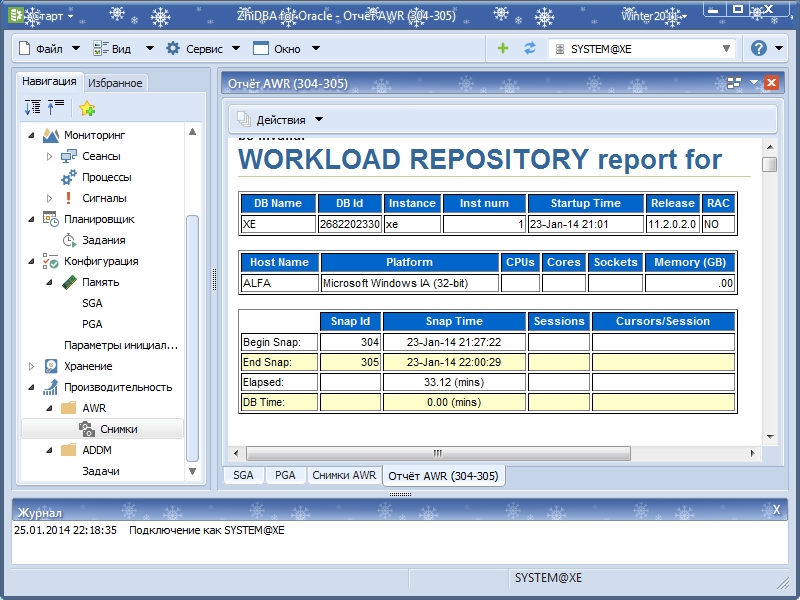800x600 pixels.
Task: Switch to the PGA bottom tab
Action: [285, 475]
